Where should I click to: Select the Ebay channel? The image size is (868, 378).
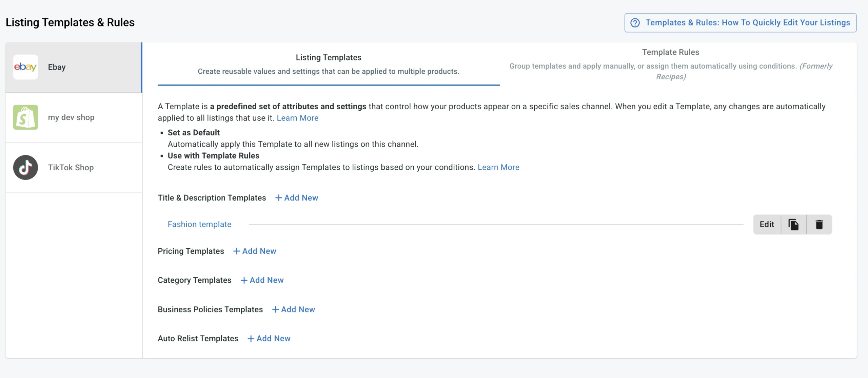[74, 67]
